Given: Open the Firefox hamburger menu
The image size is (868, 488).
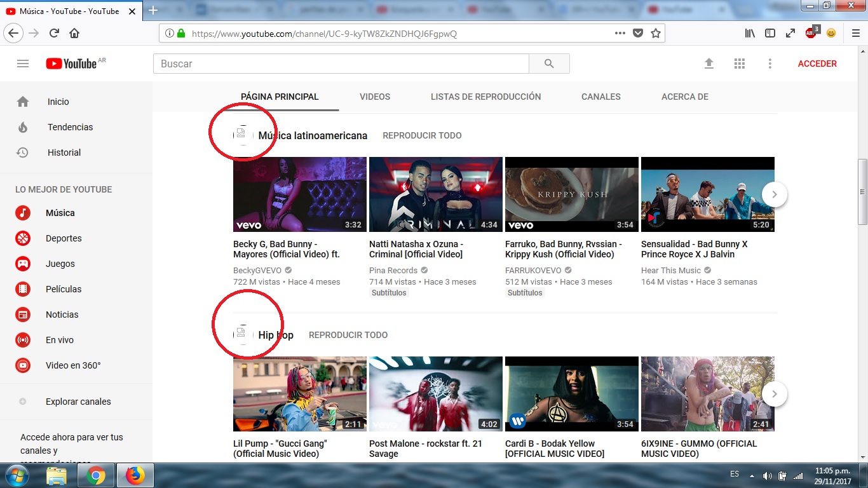Looking at the screenshot, I should (855, 34).
